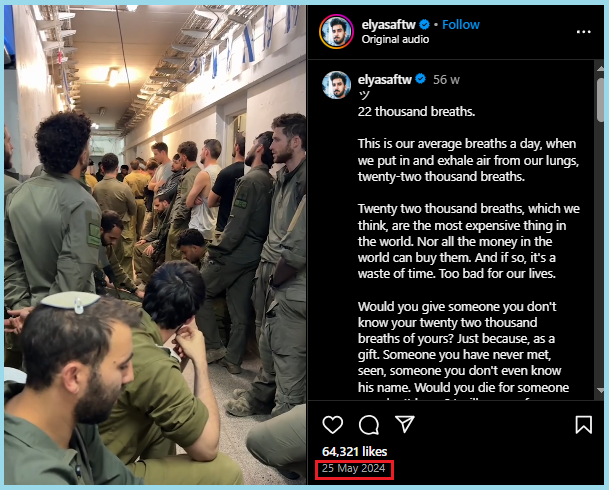Open elyasaftw profile picture in header
This screenshot has width=609, height=490.
[336, 31]
